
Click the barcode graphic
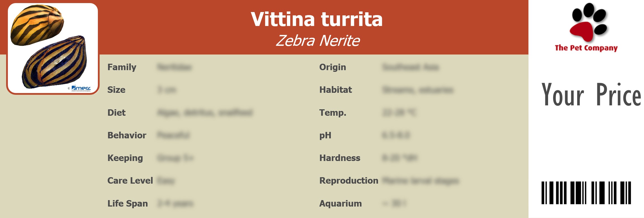point(586,193)
